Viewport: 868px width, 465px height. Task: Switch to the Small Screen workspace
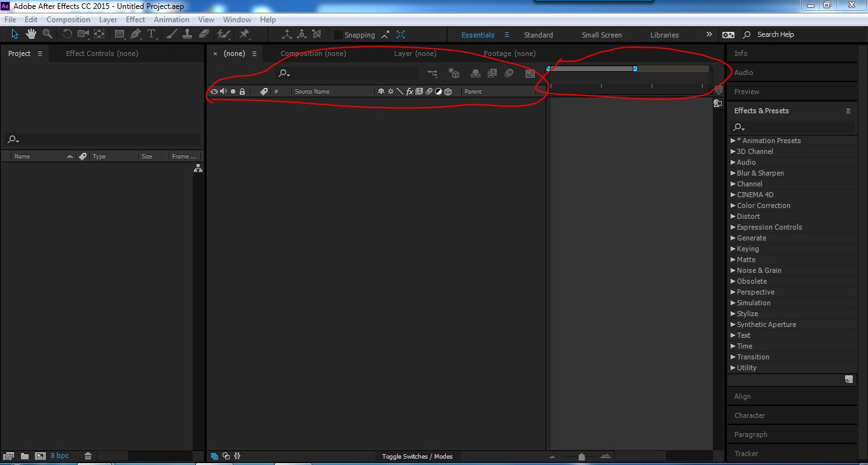pos(602,35)
